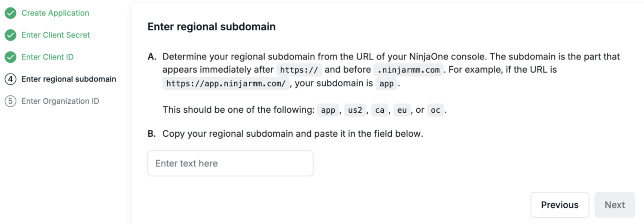Select the Enter Client ID step
This screenshot has width=644, height=224.
click(48, 57)
